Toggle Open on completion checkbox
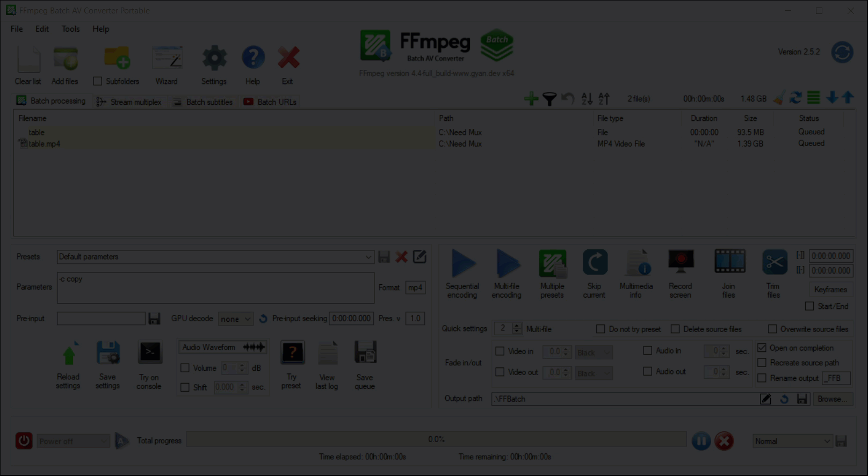Image resolution: width=868 pixels, height=476 pixels. [x=762, y=348]
